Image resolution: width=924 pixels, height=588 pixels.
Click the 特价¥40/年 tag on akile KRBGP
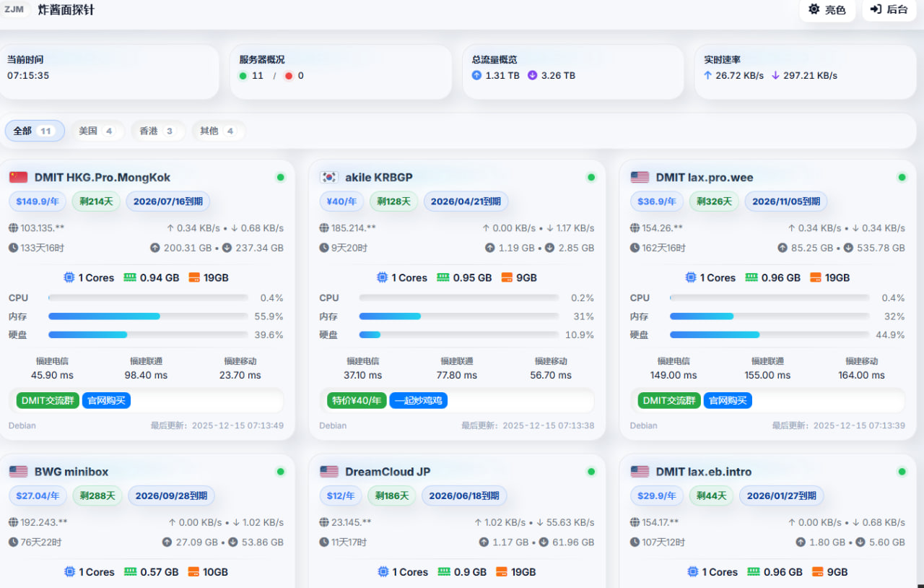tap(357, 400)
